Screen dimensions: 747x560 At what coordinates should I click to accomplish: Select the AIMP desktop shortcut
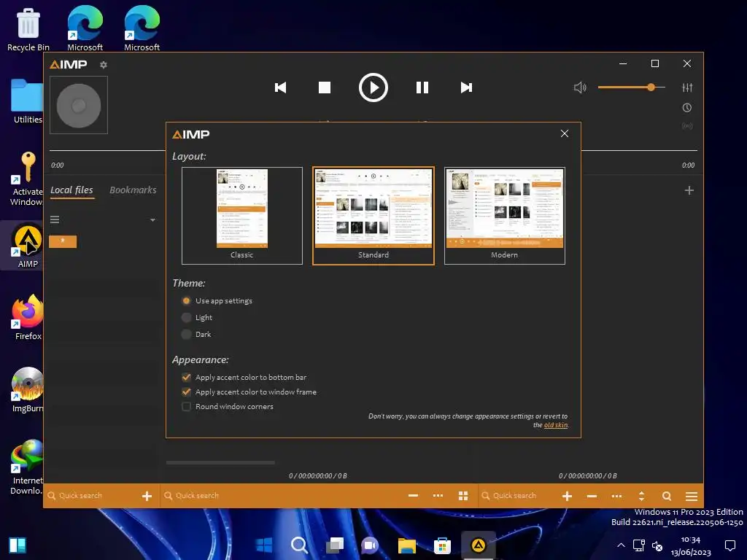point(28,246)
